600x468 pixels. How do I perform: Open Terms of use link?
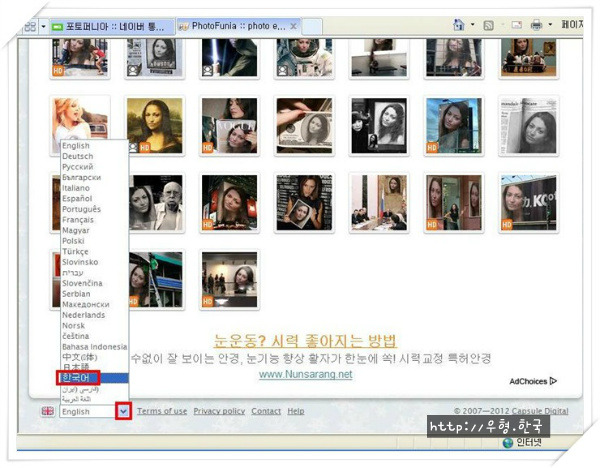coord(162,411)
